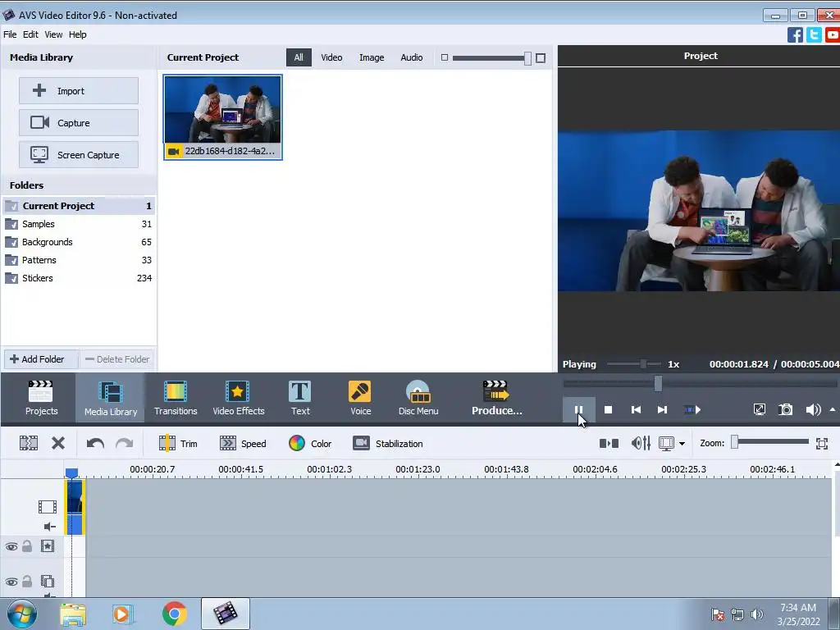Open the Text tool panel
The height and width of the screenshot is (630, 840).
tap(300, 398)
